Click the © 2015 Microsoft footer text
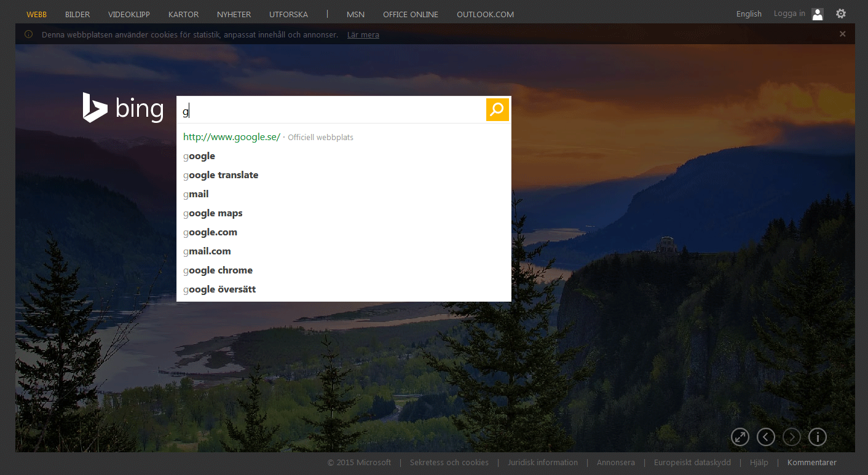 coord(359,463)
